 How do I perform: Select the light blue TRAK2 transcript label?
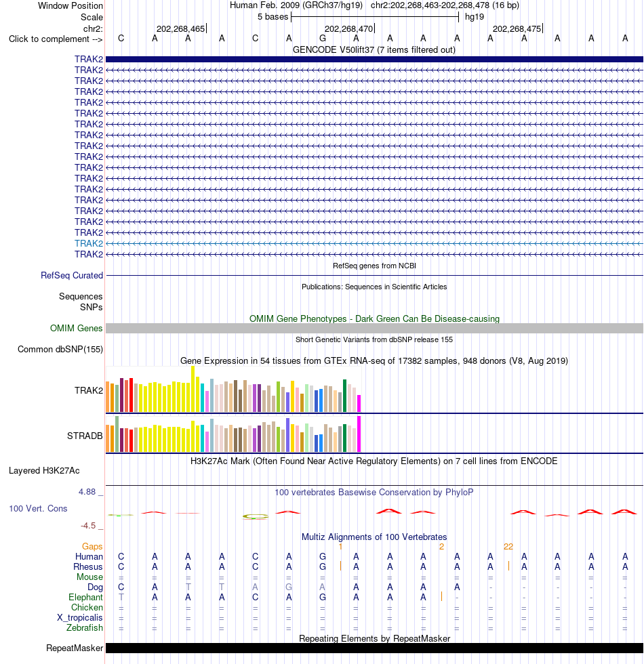pos(89,243)
